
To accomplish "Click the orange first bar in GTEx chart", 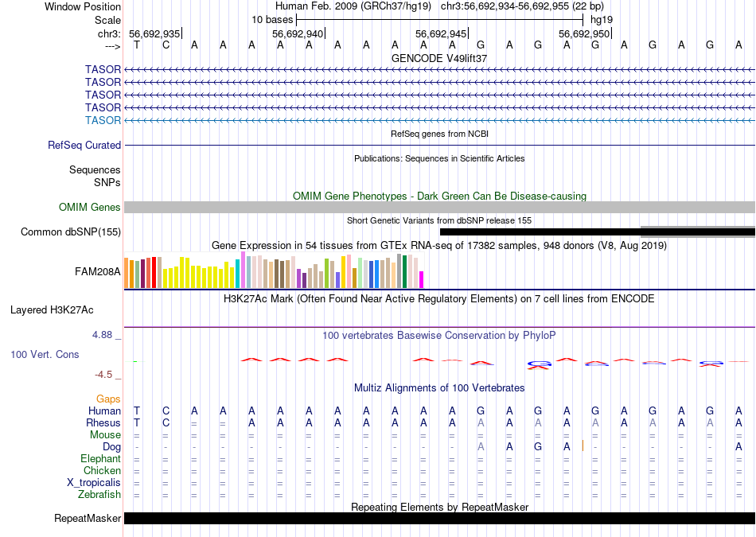I will coord(127,274).
